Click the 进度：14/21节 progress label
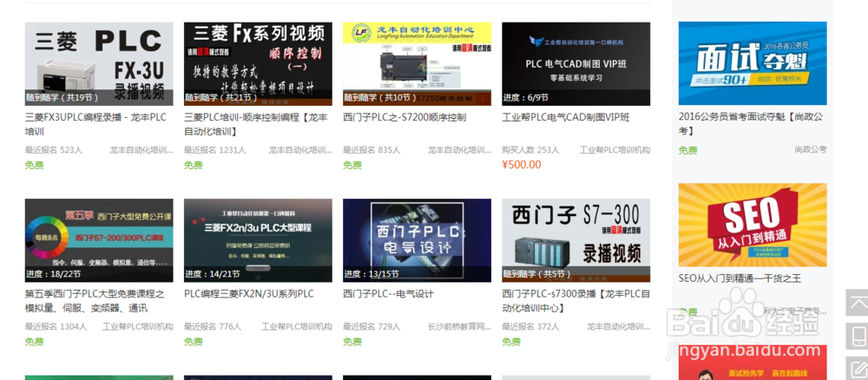The height and width of the screenshot is (380, 868). tap(212, 274)
